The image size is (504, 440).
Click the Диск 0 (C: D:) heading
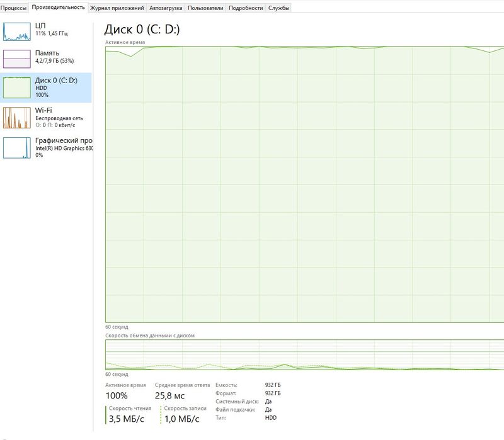tap(142, 29)
